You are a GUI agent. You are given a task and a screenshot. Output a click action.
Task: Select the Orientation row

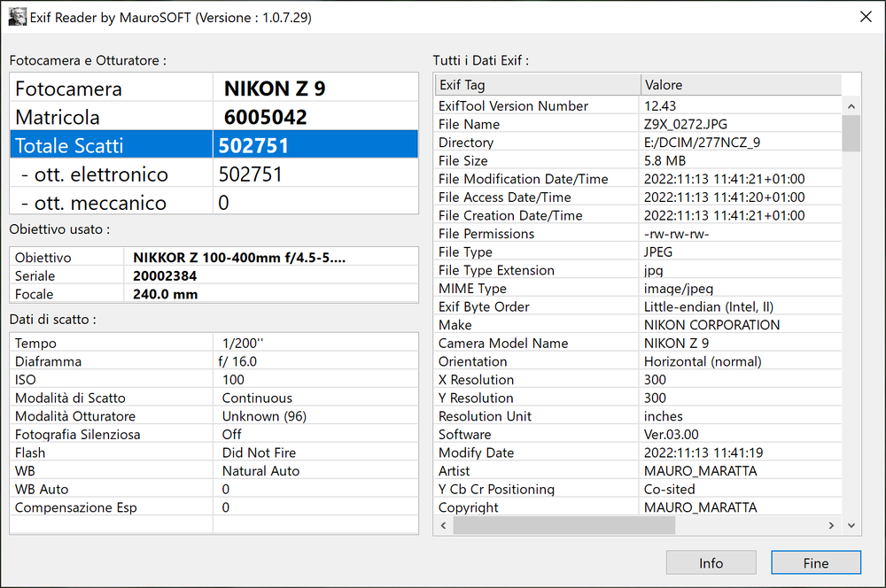pyautogui.click(x=638, y=361)
